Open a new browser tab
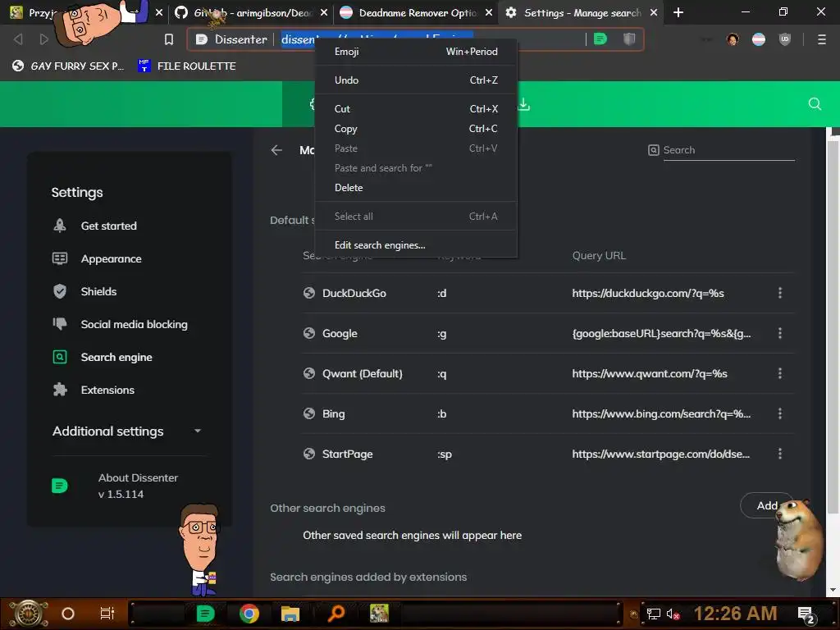 click(678, 12)
